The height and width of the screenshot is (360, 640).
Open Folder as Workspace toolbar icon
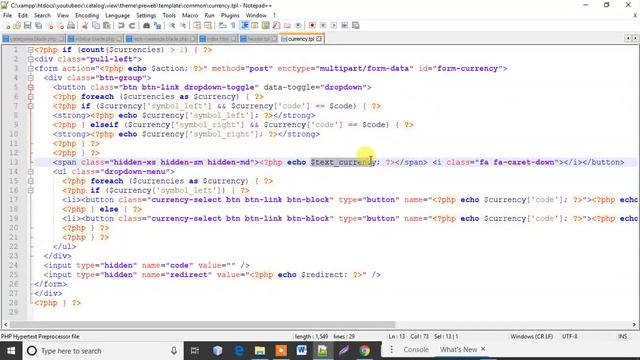coord(287,25)
